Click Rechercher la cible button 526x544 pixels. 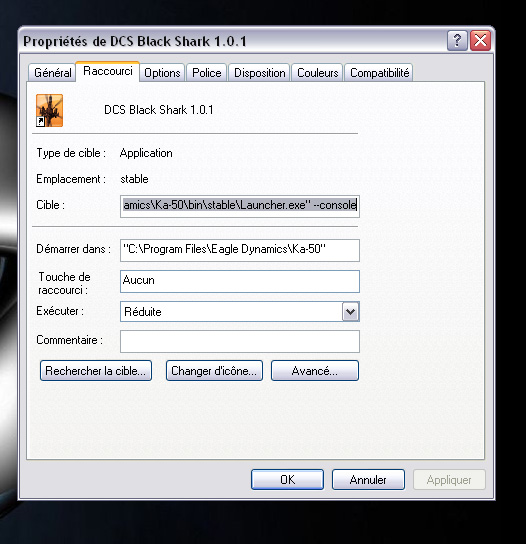pos(96,371)
